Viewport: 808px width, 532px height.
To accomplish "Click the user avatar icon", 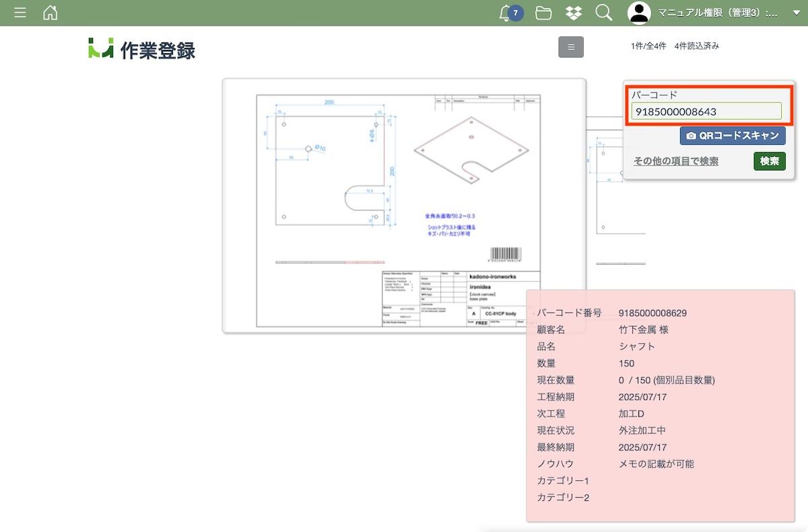I will pyautogui.click(x=639, y=13).
